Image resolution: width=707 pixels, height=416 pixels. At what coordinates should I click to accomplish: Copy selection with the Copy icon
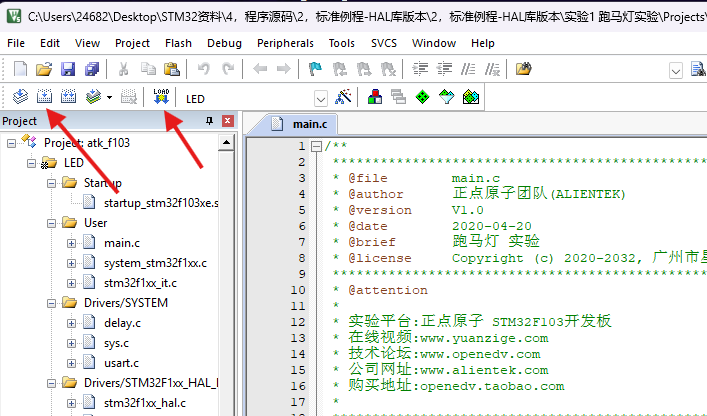[148, 69]
